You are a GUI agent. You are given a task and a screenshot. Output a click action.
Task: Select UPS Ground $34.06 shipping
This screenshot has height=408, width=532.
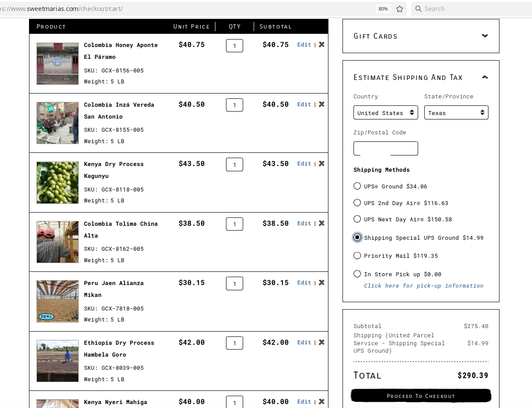[357, 186]
